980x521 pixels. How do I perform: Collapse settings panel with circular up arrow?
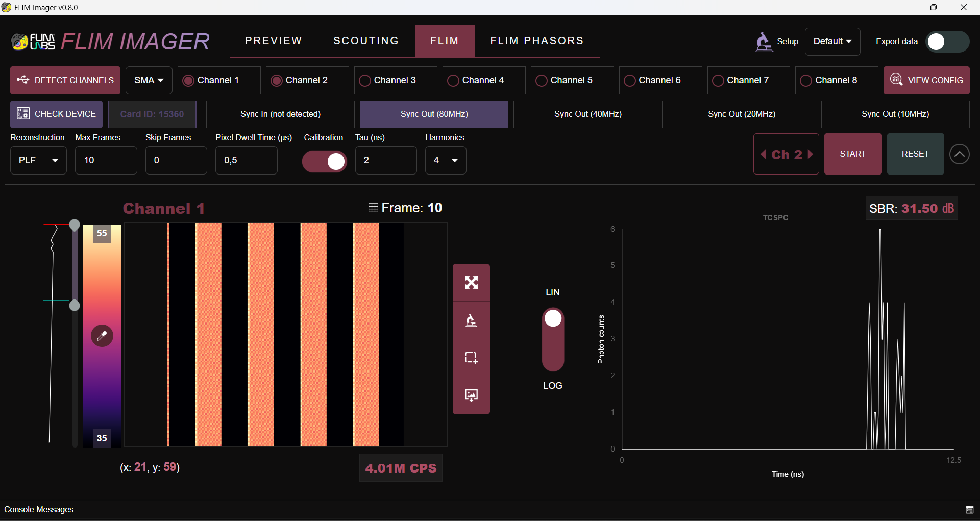point(960,154)
